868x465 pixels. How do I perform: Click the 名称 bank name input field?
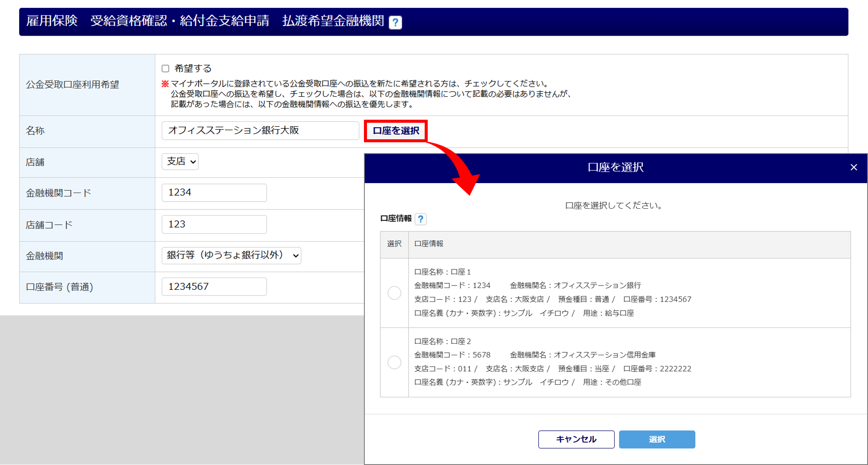(x=260, y=131)
